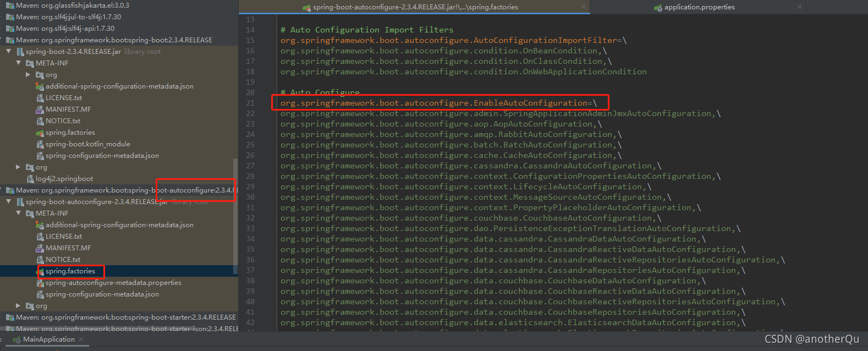Viewport: 868px width, 351px height.
Task: Click line number 21 in the gutter
Action: click(250, 103)
